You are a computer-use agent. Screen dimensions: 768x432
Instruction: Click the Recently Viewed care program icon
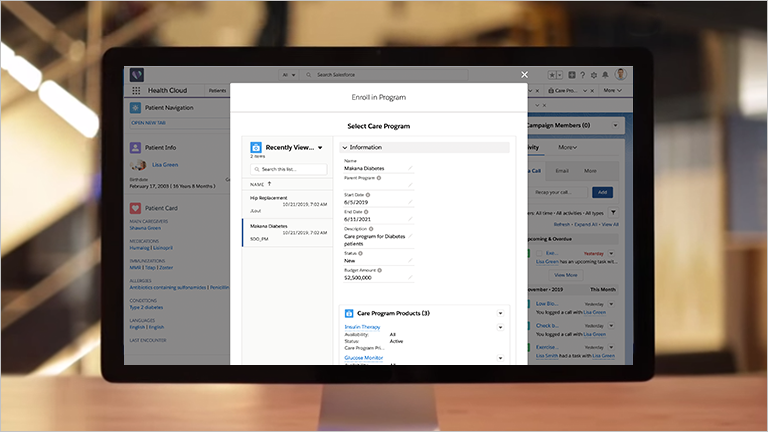256,147
